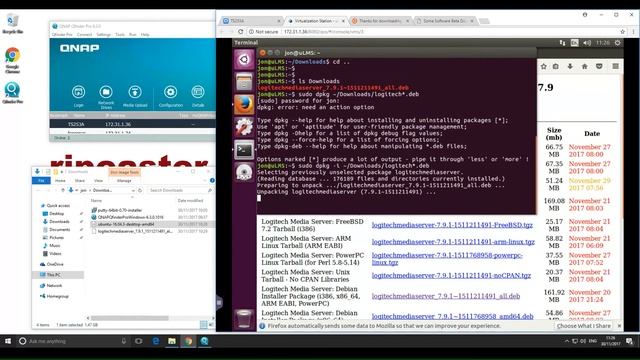The width and height of the screenshot is (640, 360).
Task: Click the Chrome address bar URL
Action: tap(324, 31)
